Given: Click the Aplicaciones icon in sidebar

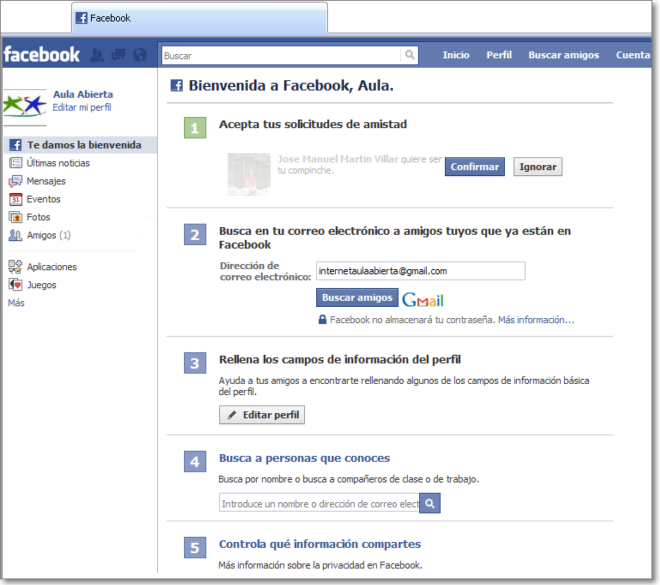Looking at the screenshot, I should (x=16, y=267).
